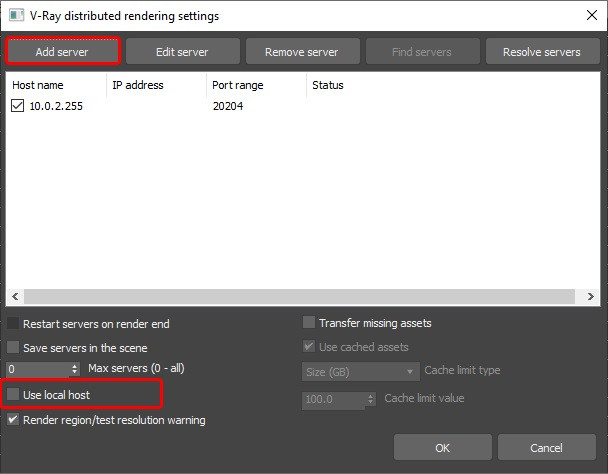Click the Cache limit value spinner arrows

point(371,399)
